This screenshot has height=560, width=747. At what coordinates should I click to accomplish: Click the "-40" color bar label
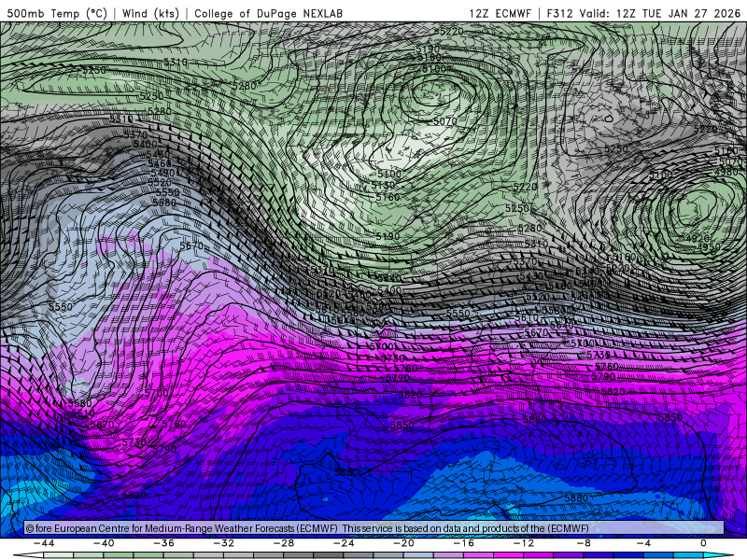pyautogui.click(x=104, y=543)
